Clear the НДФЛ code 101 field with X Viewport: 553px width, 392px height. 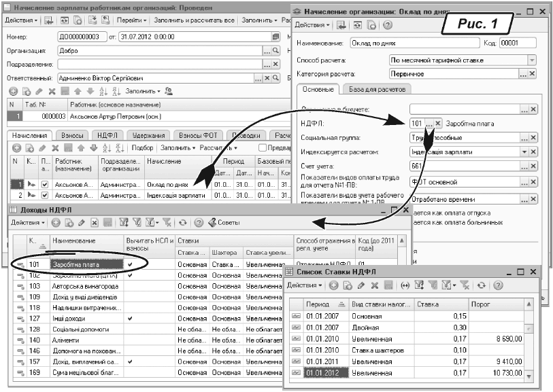(x=439, y=123)
